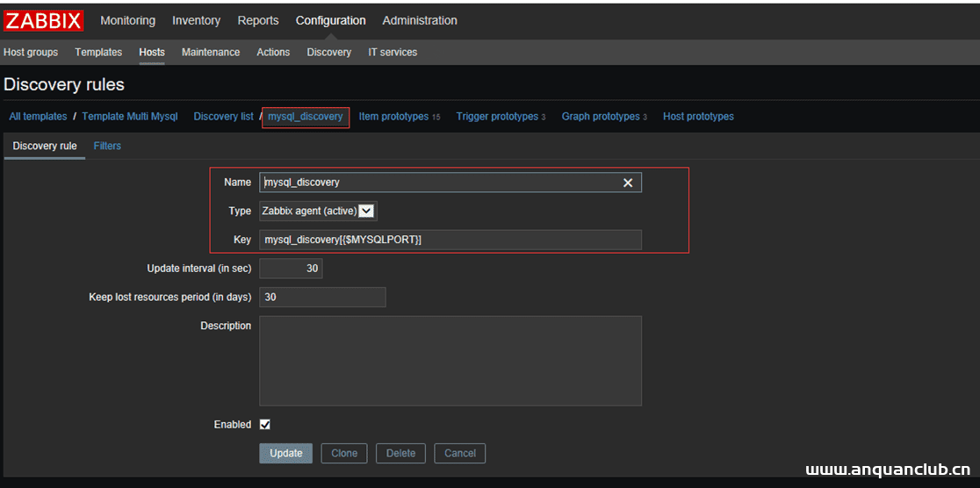Screen dimensions: 980x488
Task: Clear the Name field with X icon
Action: (x=628, y=183)
